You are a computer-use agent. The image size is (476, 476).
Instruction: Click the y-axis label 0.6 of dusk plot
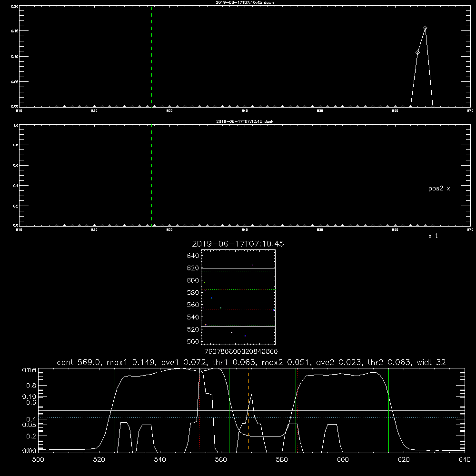[x=16, y=166]
